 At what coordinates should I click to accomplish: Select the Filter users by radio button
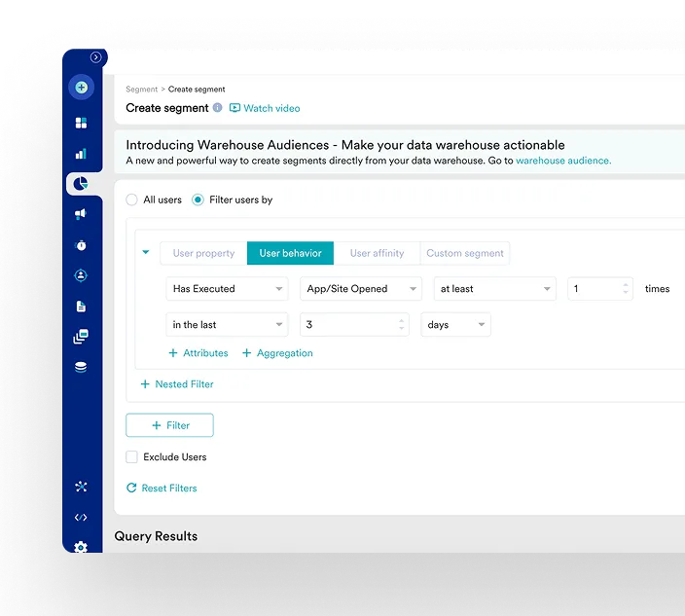point(198,199)
